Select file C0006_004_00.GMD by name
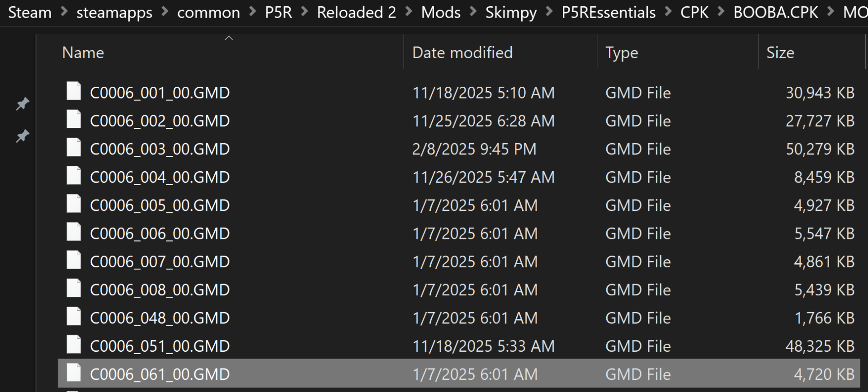 [x=160, y=177]
